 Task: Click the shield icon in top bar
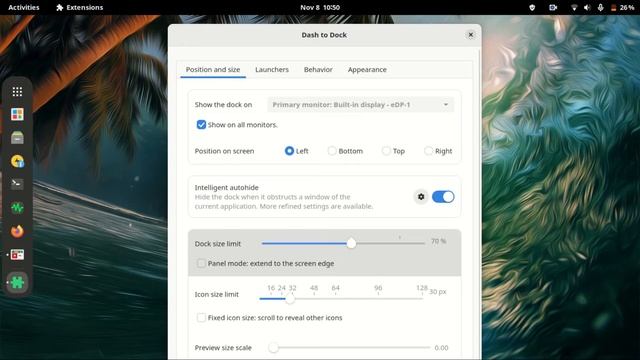(532, 7)
